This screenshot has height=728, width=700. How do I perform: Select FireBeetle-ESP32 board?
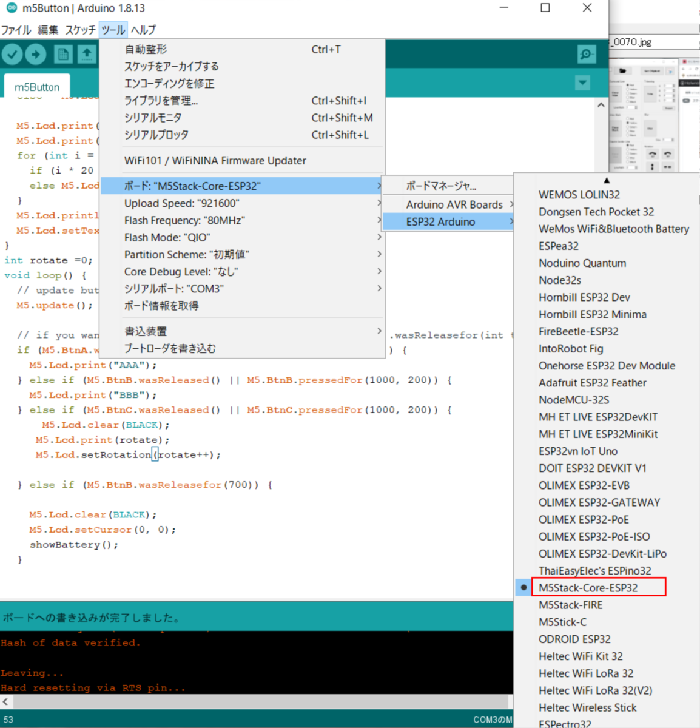607,331
